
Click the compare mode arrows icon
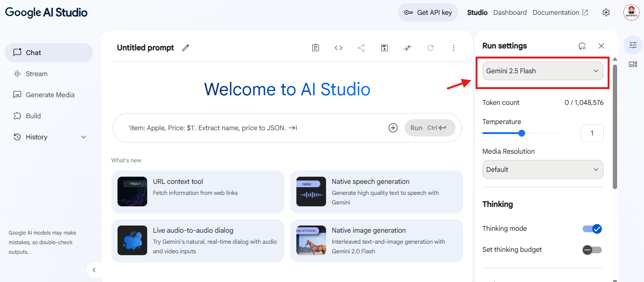click(408, 48)
